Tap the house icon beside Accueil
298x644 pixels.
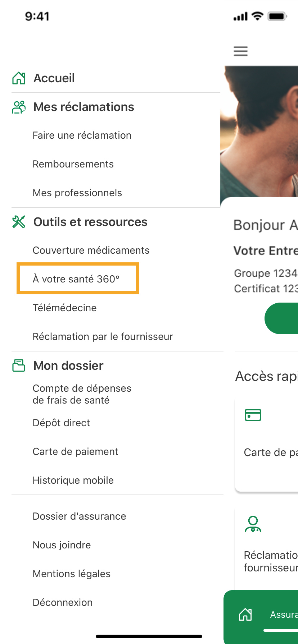pyautogui.click(x=19, y=78)
